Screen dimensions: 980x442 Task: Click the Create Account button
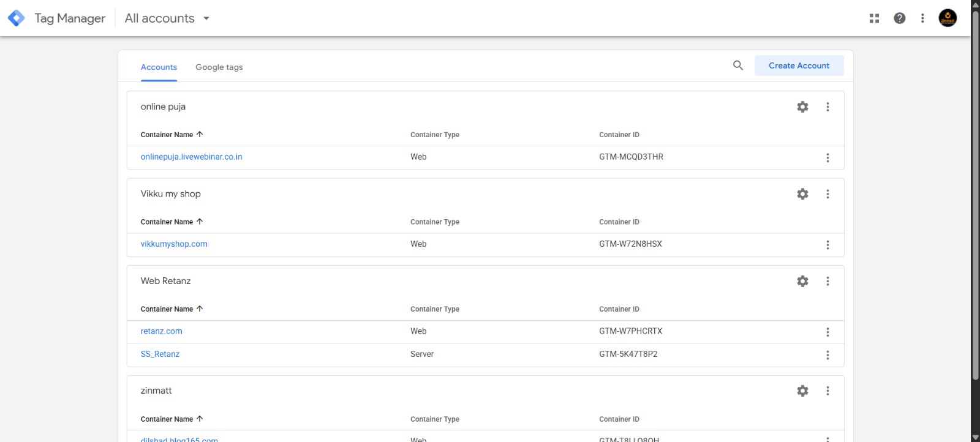coord(799,66)
